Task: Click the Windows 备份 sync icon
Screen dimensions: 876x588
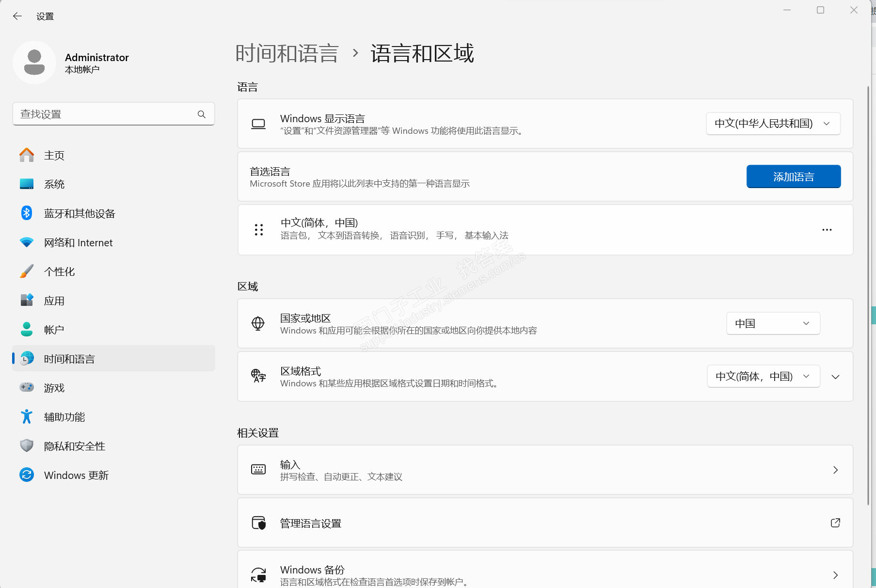Action: (258, 575)
